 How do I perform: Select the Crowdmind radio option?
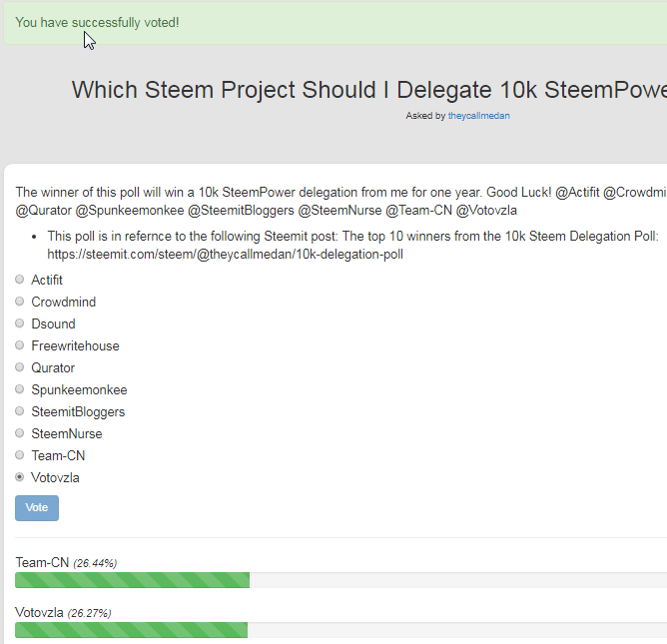20,302
